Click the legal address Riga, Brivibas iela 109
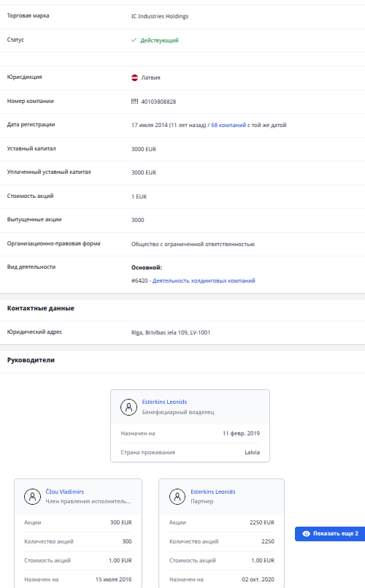 pyautogui.click(x=171, y=332)
